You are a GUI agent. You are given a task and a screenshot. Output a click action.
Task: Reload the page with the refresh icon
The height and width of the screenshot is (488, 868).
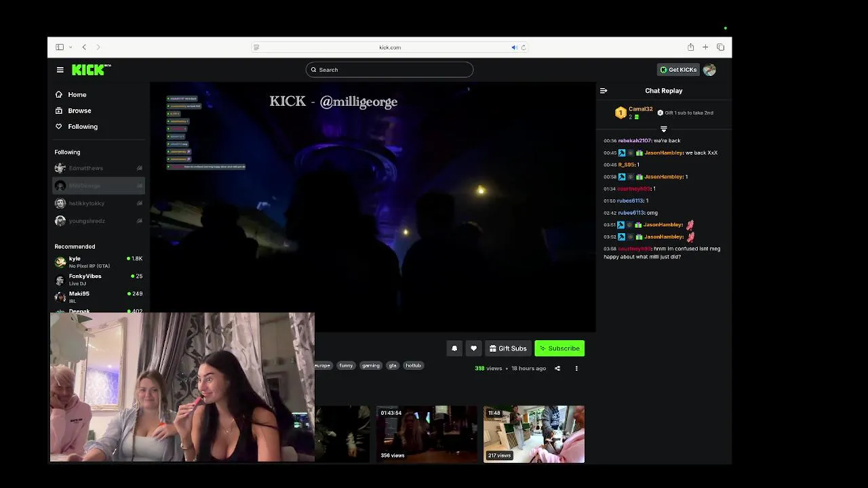[x=523, y=47]
